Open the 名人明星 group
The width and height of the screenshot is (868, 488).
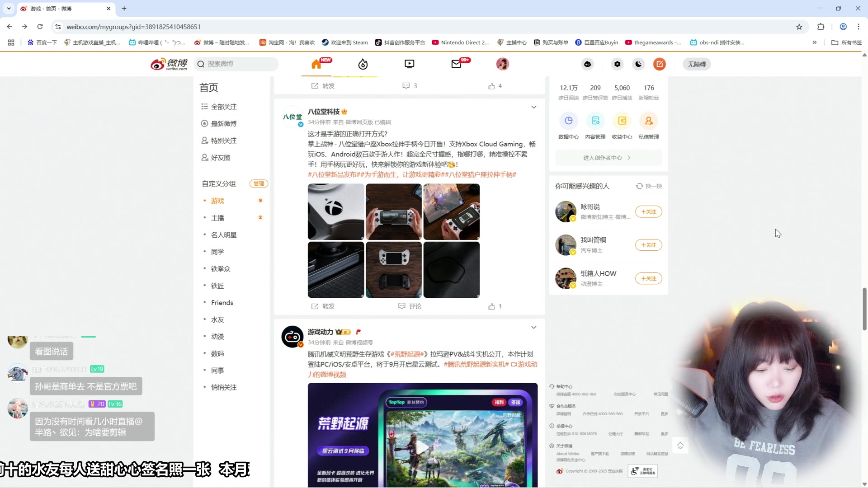[224, 235]
